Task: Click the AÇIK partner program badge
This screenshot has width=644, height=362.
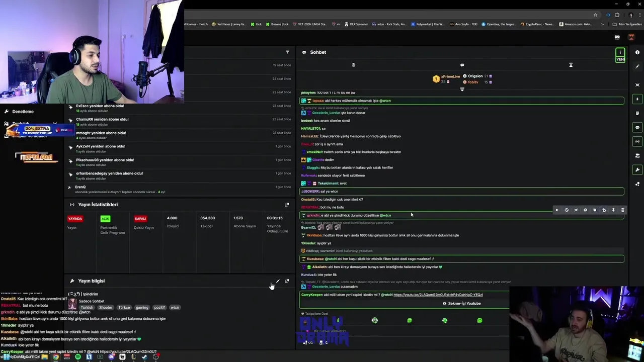Action: click(x=105, y=219)
